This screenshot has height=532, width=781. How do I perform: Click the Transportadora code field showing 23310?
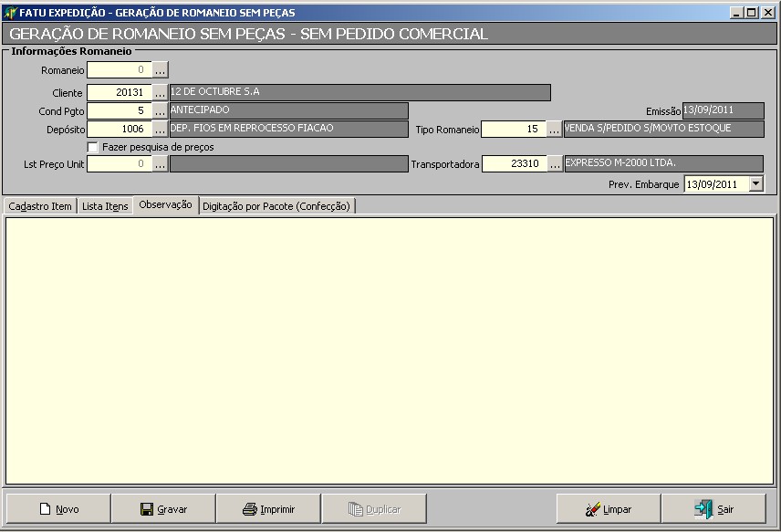point(513,164)
